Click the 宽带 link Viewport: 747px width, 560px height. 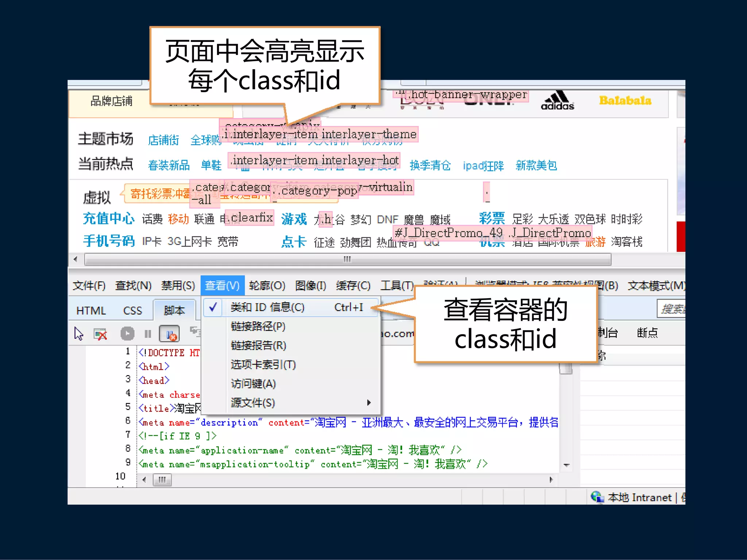coord(228,241)
